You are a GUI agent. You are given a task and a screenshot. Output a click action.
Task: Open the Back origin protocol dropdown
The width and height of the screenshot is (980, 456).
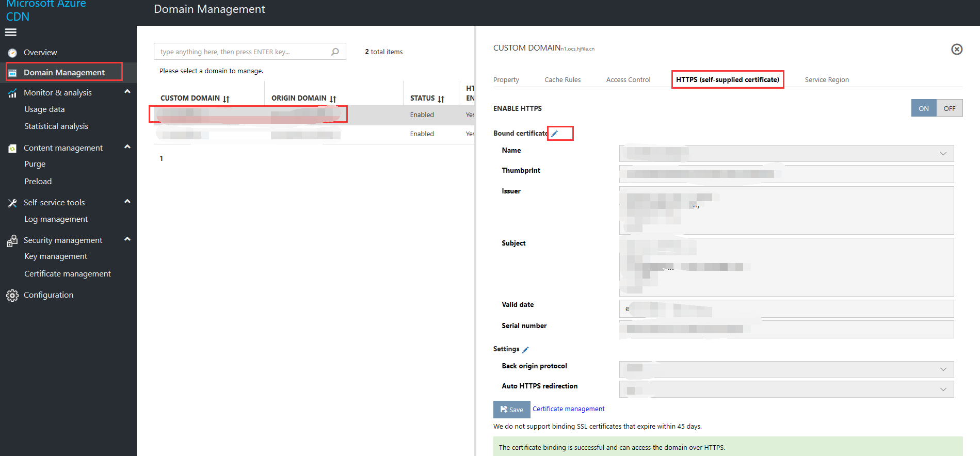(x=786, y=369)
